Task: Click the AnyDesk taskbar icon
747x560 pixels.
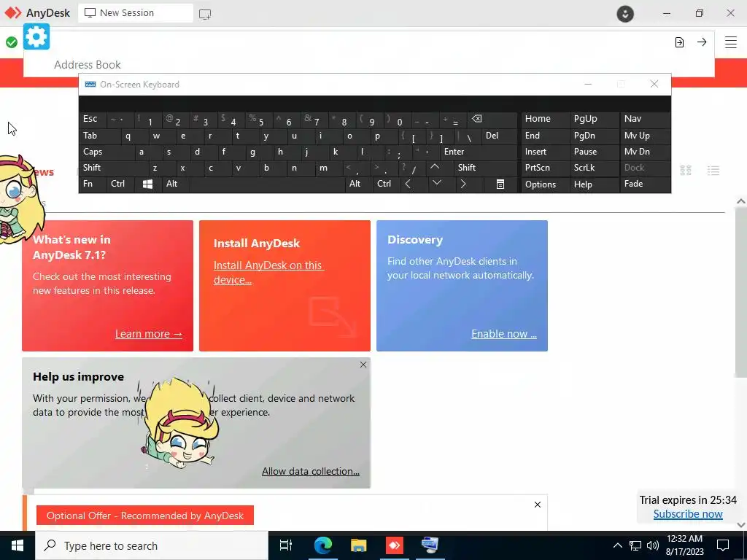Action: 394,545
